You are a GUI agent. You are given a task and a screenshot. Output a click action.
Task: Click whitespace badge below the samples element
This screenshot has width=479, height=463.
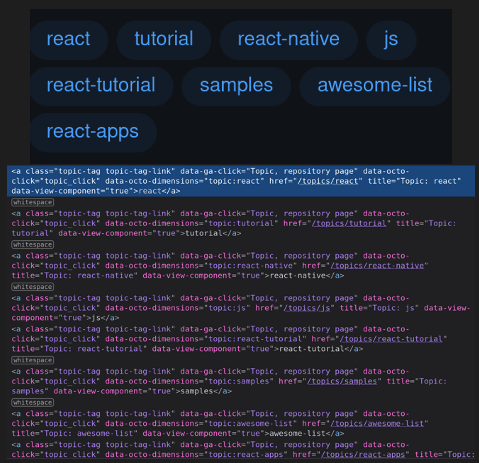pos(33,403)
